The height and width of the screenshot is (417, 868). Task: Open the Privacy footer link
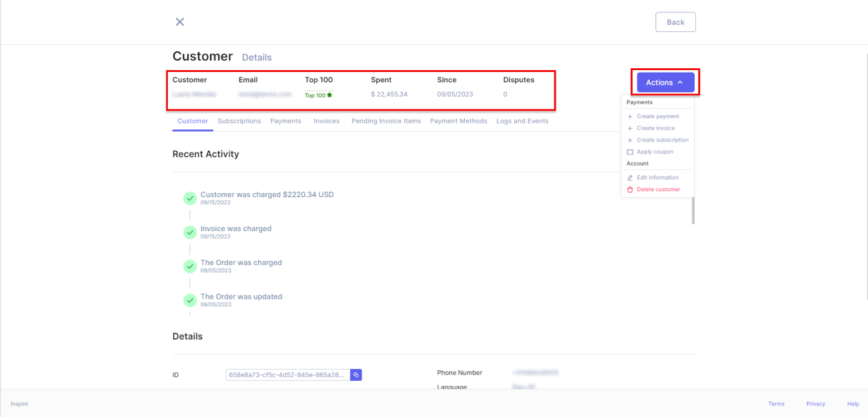816,404
